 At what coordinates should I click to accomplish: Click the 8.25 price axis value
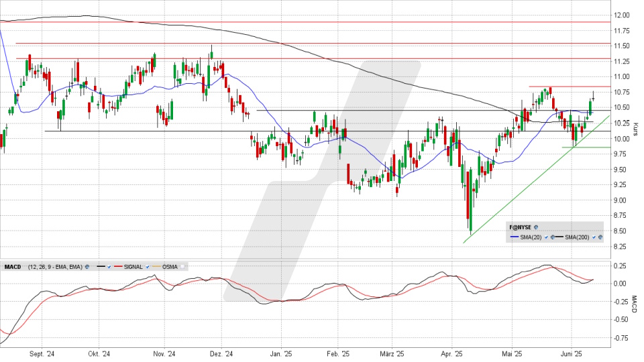(x=621, y=247)
